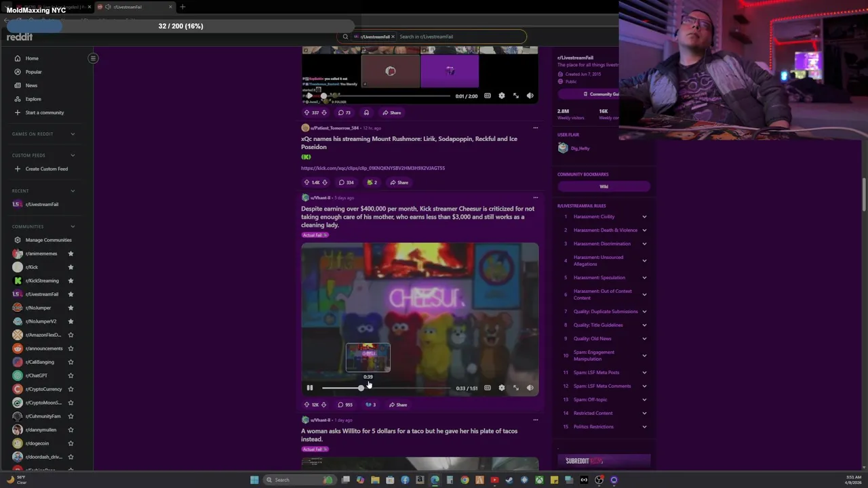Share the xQc Mount Rushmore post
Viewport: 868px width, 488px height.
tap(399, 182)
